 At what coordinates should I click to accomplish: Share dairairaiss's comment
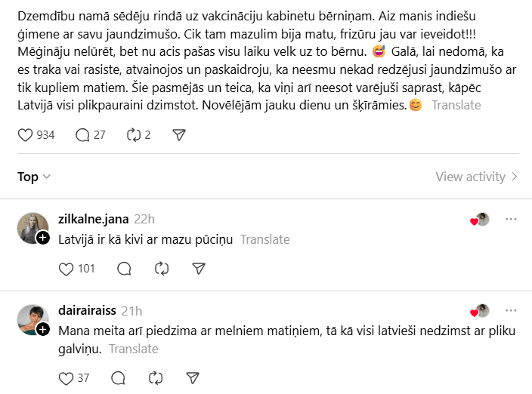[193, 378]
